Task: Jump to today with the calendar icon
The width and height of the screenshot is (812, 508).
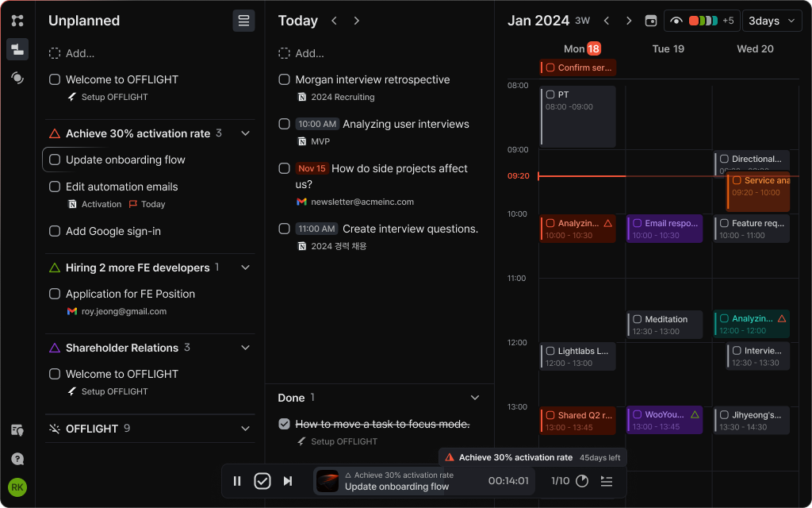Action: [x=651, y=21]
